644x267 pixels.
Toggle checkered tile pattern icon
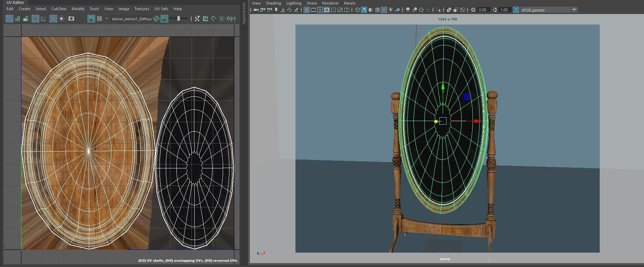click(x=99, y=19)
